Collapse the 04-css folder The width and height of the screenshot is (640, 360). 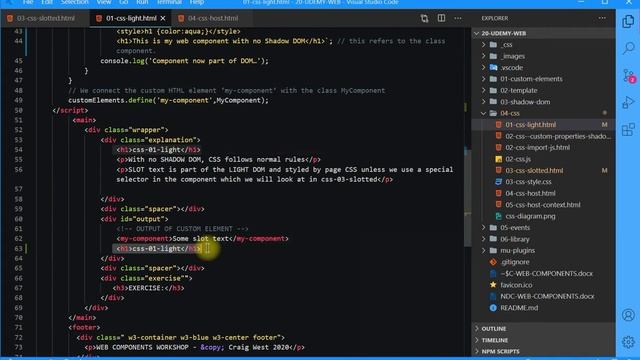[x=484, y=113]
